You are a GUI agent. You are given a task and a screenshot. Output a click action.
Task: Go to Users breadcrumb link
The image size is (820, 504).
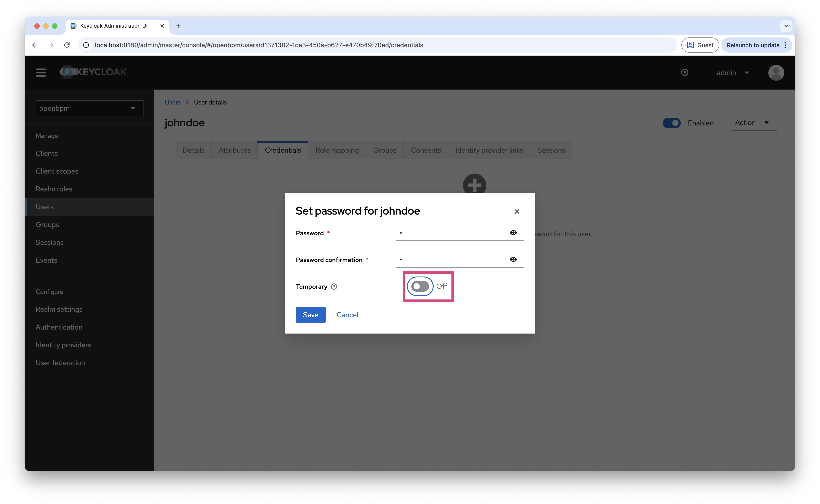[173, 102]
